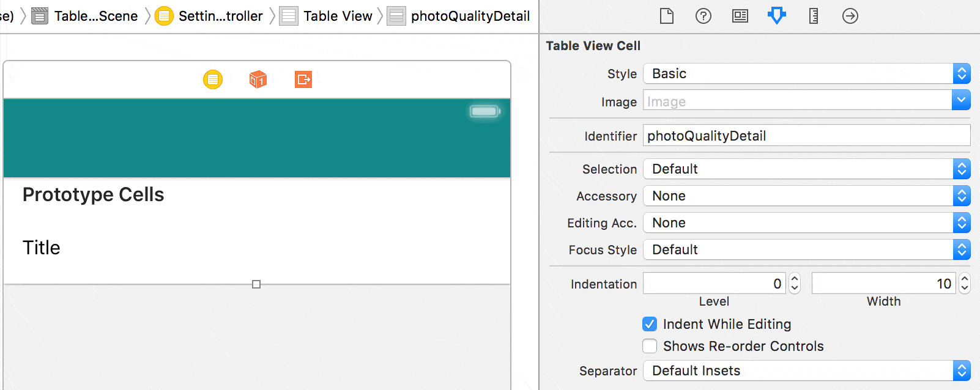Click the First Responder cube icon
The image size is (980, 390).
coord(258,79)
